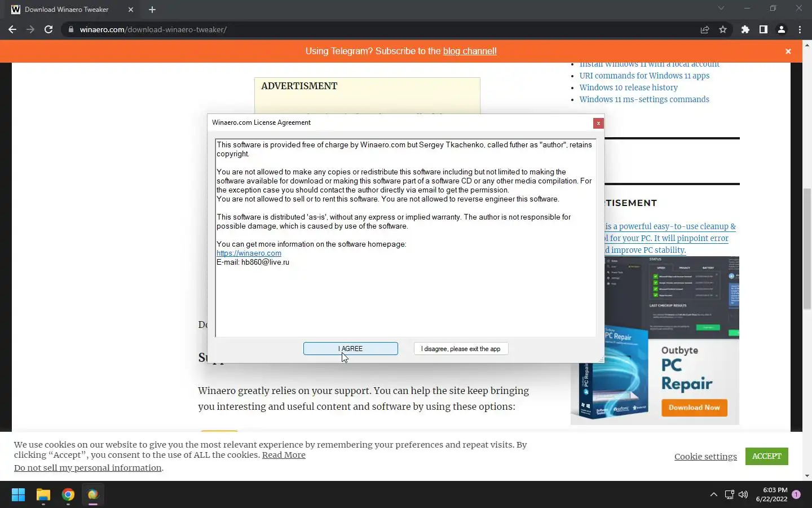
Task: Click the resize grip of license dialog
Action: pyautogui.click(x=601, y=360)
